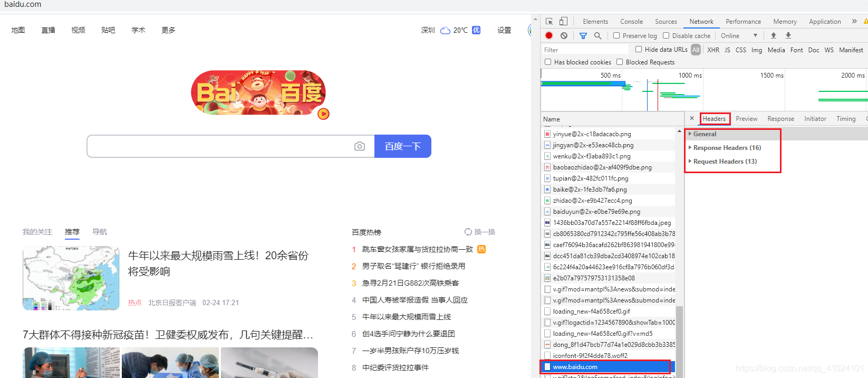Viewport: 868px width, 378px height.
Task: Switch to the Console tab
Action: [631, 22]
